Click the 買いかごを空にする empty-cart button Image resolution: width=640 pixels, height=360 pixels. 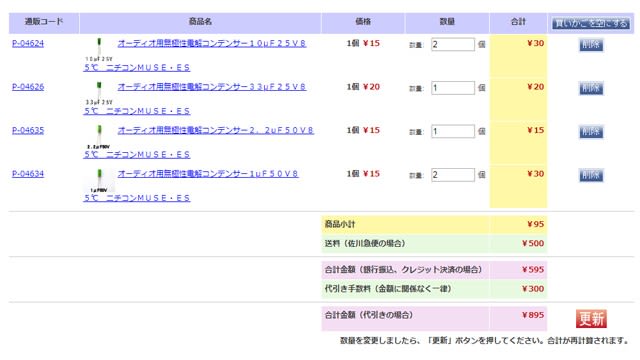tap(591, 23)
